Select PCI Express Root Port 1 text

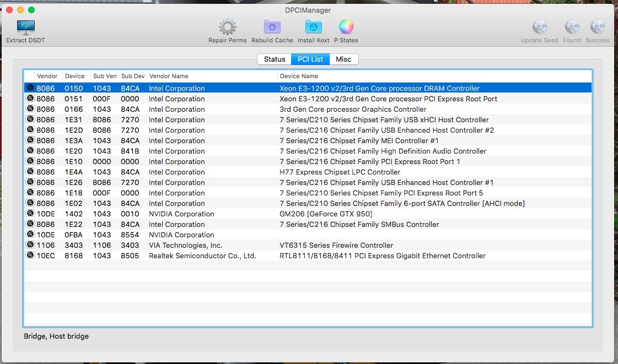(370, 161)
